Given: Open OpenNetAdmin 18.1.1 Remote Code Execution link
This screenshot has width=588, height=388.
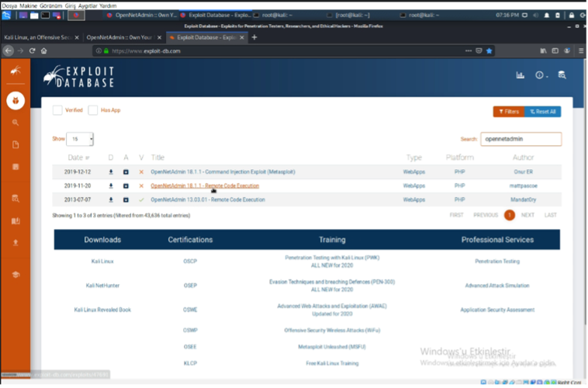Looking at the screenshot, I should 205,186.
